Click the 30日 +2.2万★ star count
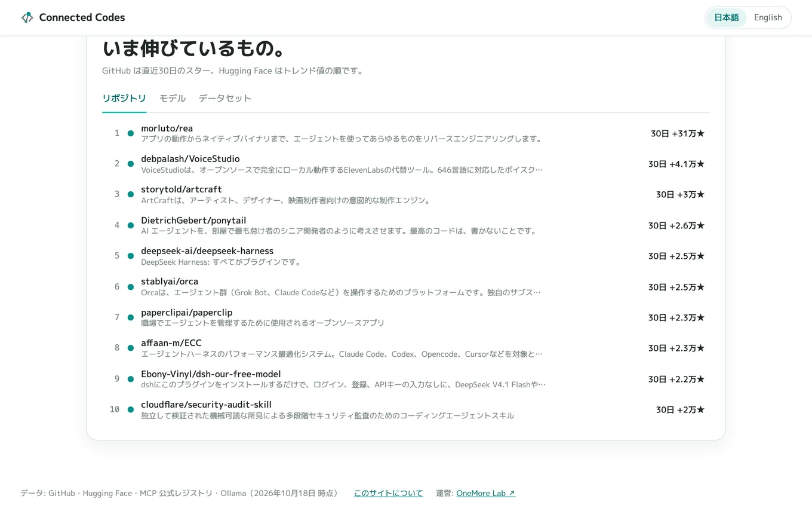Image resolution: width=812 pixels, height=508 pixels. pos(676,379)
